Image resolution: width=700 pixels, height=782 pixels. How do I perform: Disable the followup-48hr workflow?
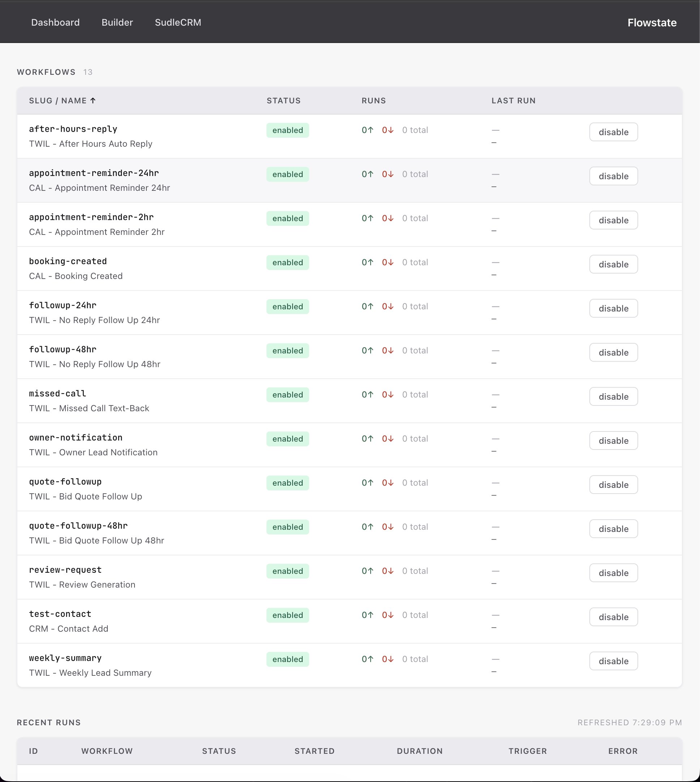tap(614, 353)
